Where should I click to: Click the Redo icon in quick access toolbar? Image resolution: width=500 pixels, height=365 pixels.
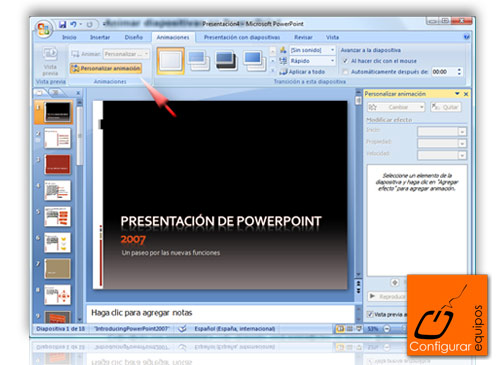(90, 25)
